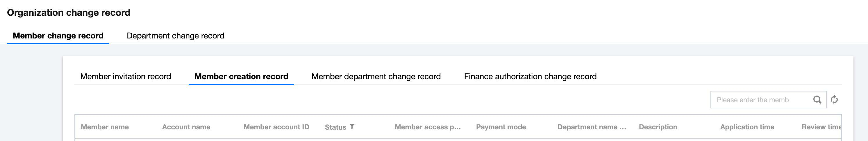The image size is (868, 141).
Task: Click the Description column header
Action: coord(658,127)
